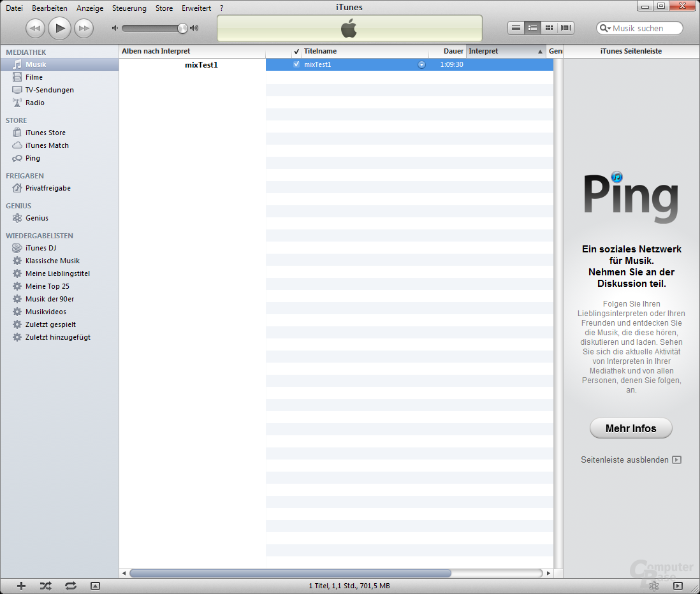Screen dimensions: 700x594
Task: Open Privatfreigabe
Action: 59,188
